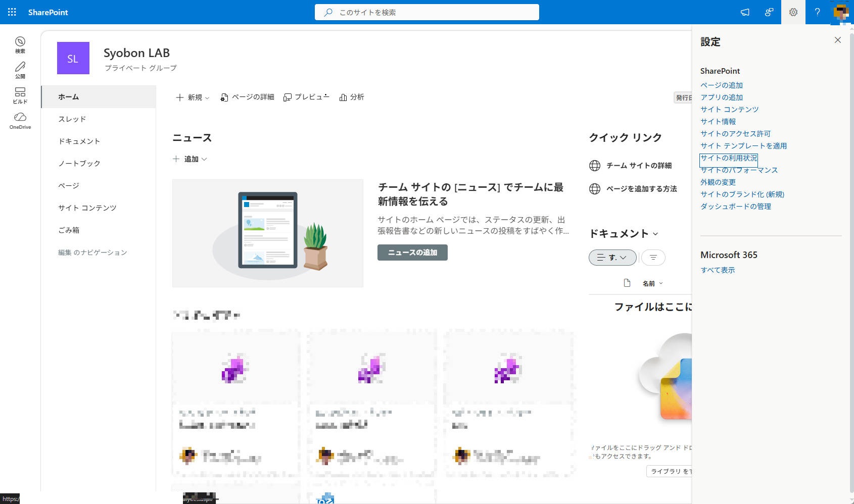Open the people sharing icon in header
The width and height of the screenshot is (854, 504).
tap(769, 12)
